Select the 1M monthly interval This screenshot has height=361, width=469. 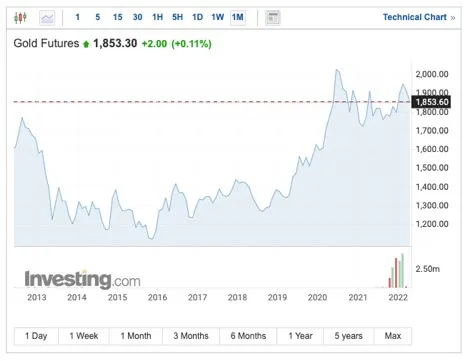coord(238,17)
